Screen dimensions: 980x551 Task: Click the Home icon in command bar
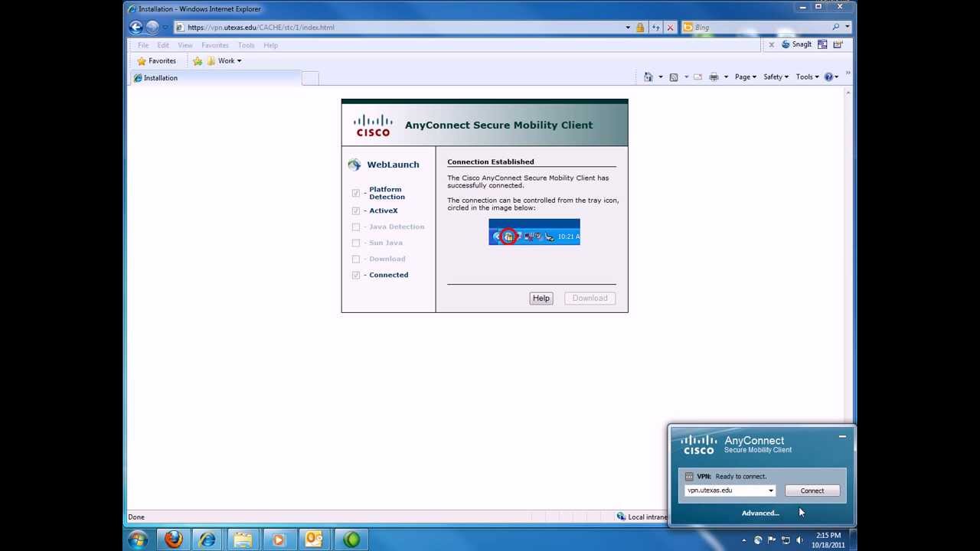(x=648, y=77)
